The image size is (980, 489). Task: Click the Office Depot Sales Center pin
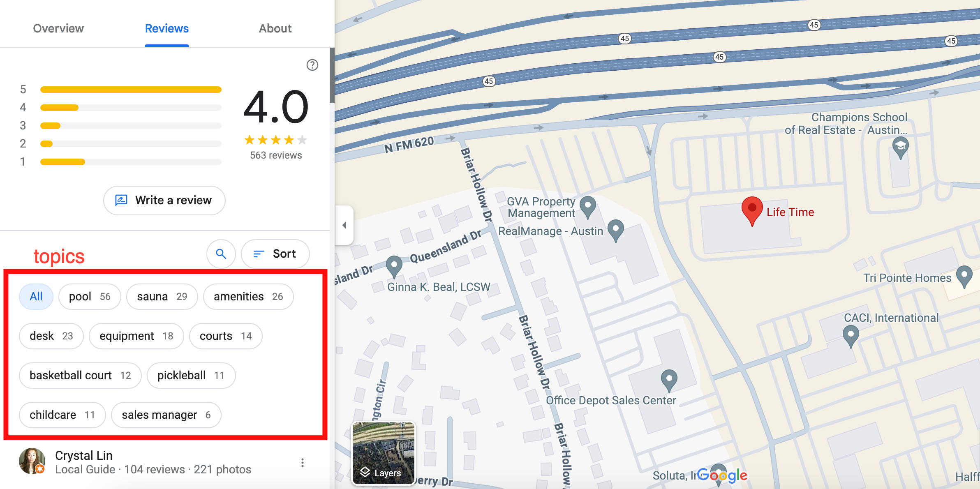coord(669,379)
